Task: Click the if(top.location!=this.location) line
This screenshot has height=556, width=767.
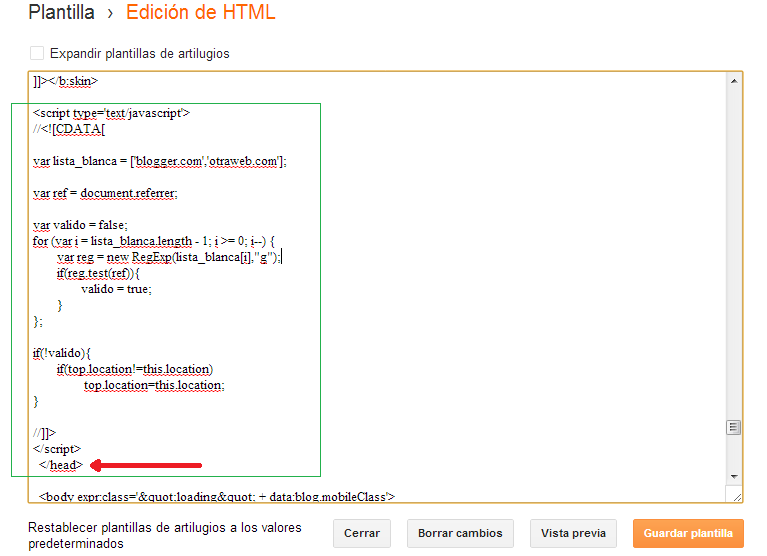Action: (x=135, y=369)
